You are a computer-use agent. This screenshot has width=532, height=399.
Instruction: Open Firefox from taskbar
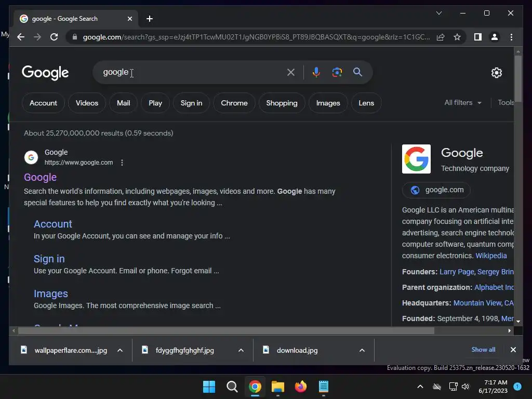[x=301, y=387]
